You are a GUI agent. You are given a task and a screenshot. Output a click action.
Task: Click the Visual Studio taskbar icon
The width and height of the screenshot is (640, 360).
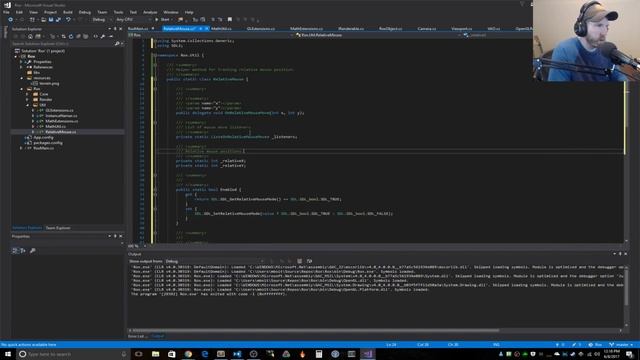click(x=368, y=354)
